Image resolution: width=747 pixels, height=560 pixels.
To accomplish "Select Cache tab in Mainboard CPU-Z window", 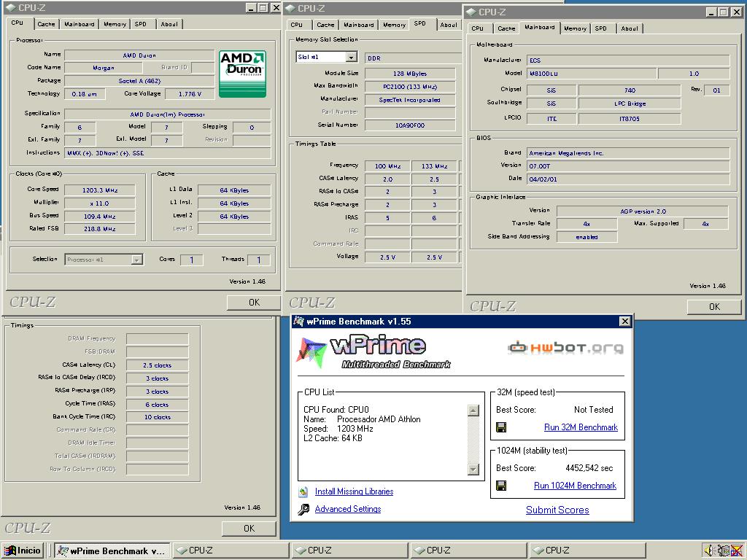I will point(506,28).
